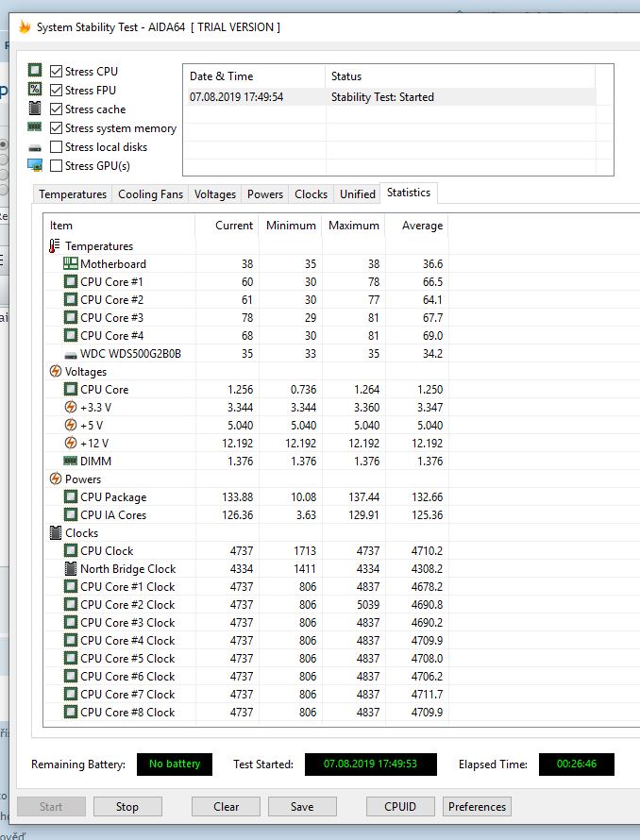Check the Stress GPU(s) option
This screenshot has height=840, width=640.
57,166
